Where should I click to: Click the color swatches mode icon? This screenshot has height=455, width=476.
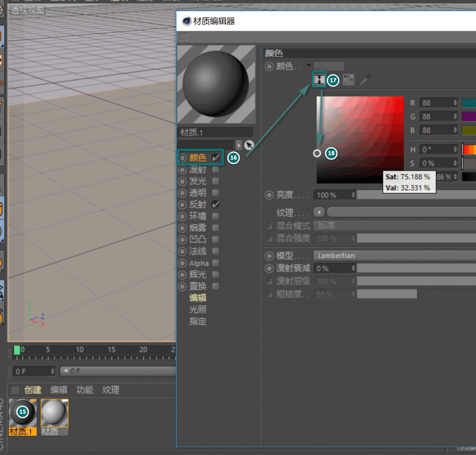[x=349, y=80]
